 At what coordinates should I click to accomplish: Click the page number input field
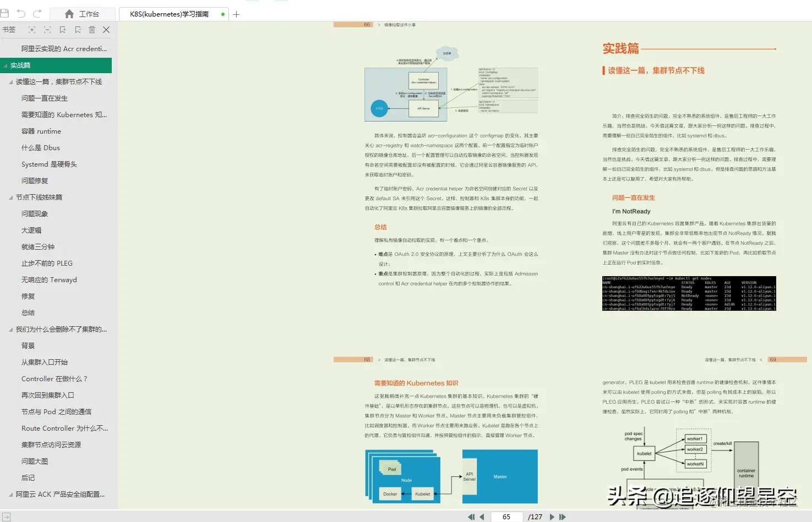(506, 517)
